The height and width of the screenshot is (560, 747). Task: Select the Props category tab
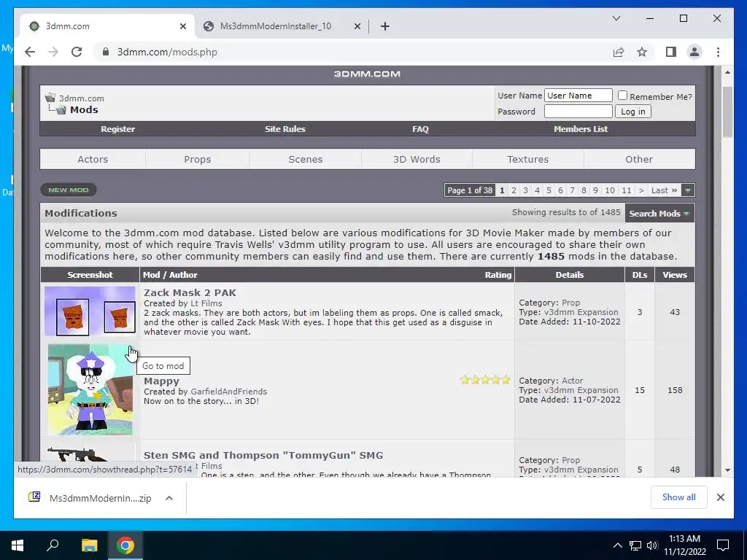tap(198, 160)
